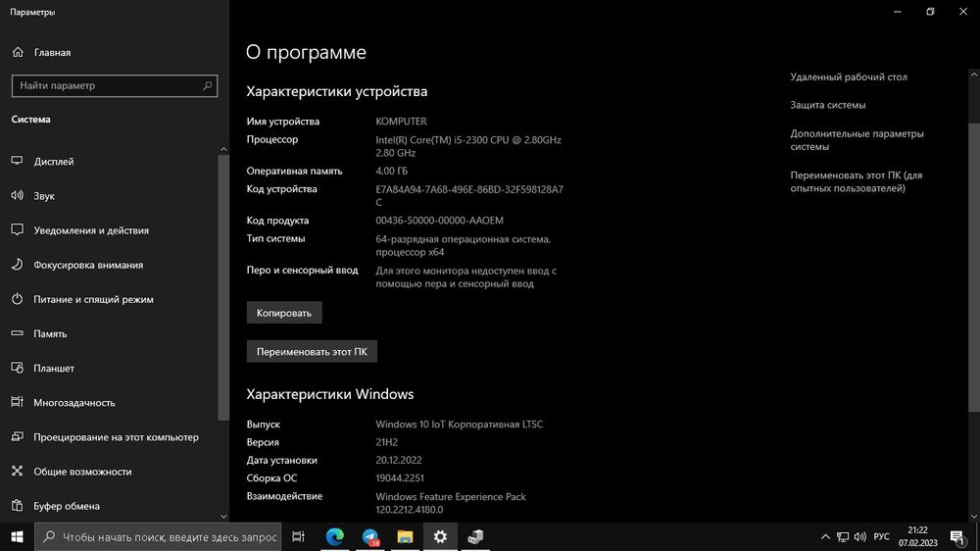980x551 pixels.
Task: Click the device name KOMPUTER
Action: click(401, 122)
